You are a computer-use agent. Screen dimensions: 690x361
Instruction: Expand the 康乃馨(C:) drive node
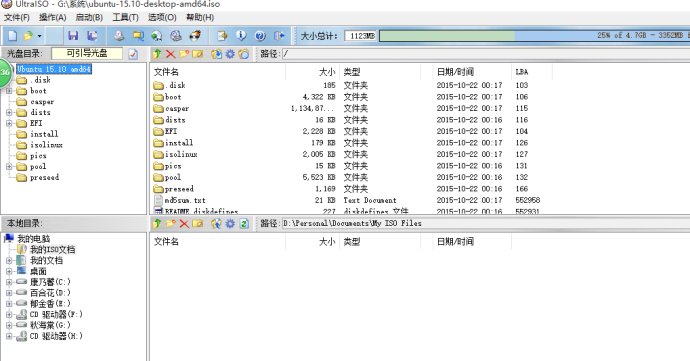coord(9,282)
